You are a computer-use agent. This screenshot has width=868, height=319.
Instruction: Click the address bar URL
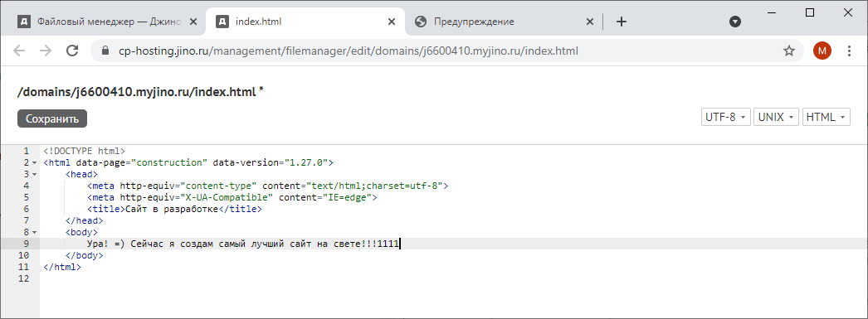349,51
